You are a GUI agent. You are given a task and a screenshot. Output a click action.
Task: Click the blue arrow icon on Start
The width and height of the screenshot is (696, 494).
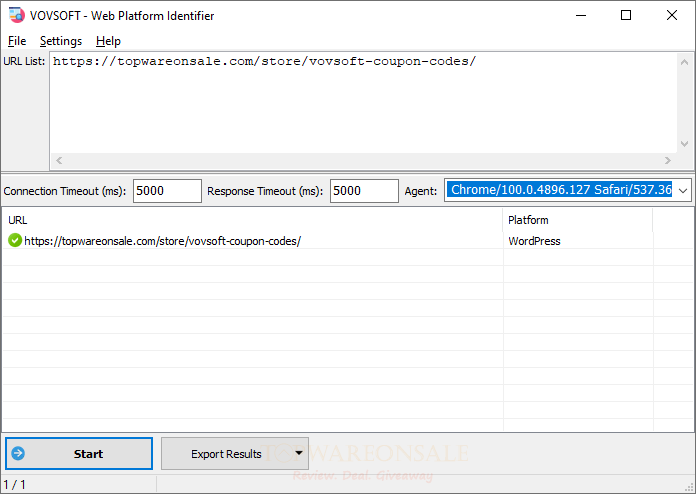18,453
